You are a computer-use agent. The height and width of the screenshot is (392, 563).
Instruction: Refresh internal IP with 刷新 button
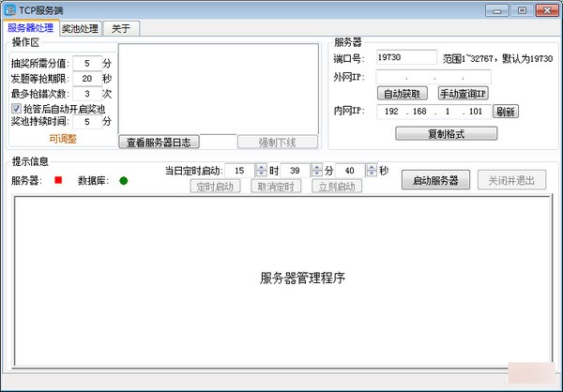(x=506, y=112)
